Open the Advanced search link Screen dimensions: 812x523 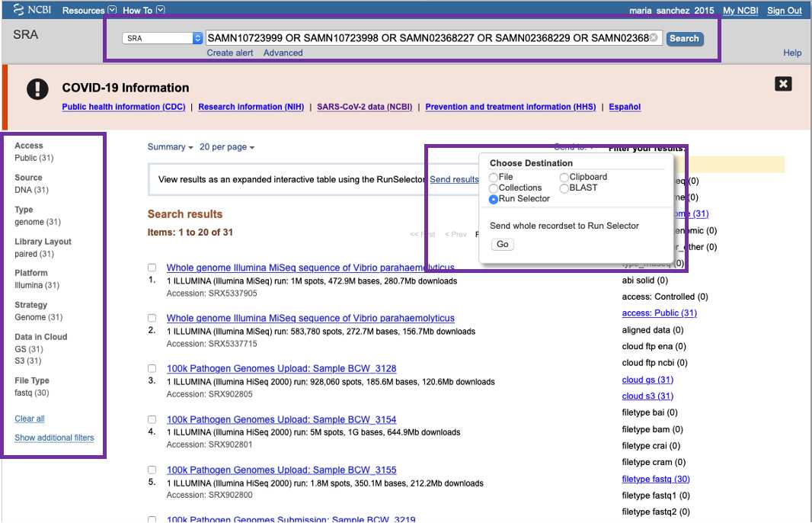pos(283,53)
